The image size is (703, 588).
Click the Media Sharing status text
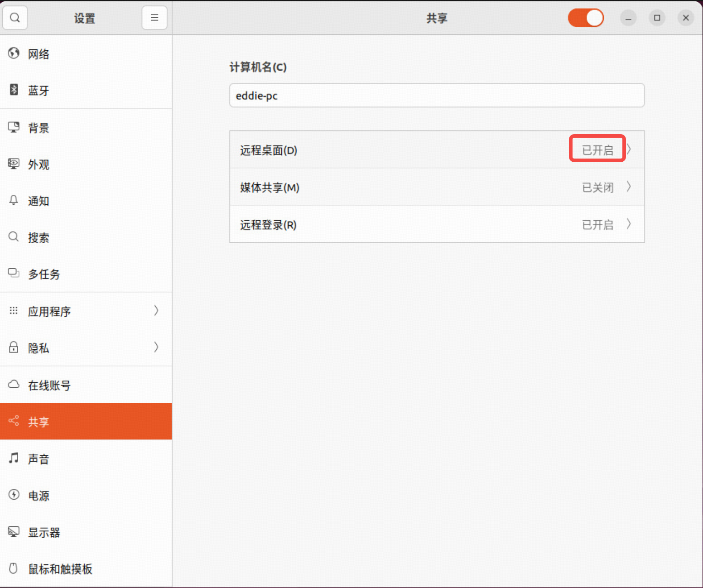point(597,187)
